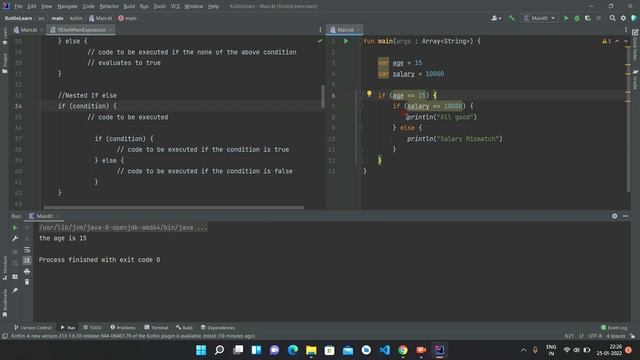640x360 pixels.
Task: Click the yellow intention lightbulb on line 6
Action: [369, 94]
